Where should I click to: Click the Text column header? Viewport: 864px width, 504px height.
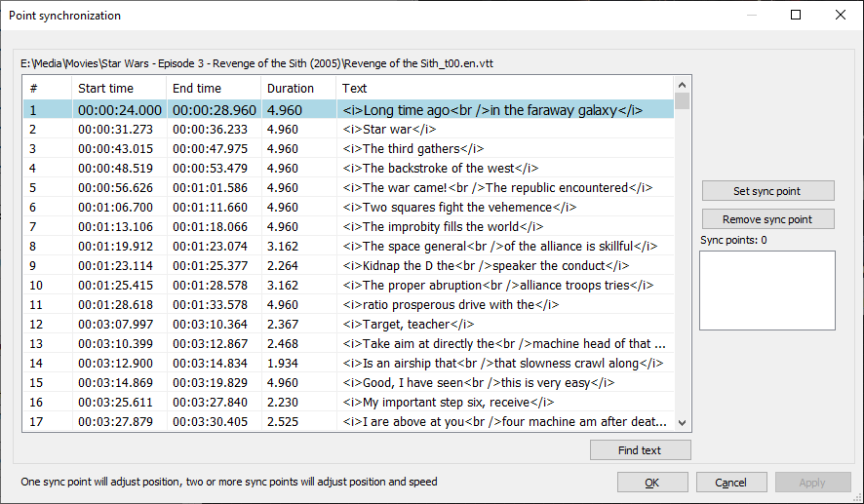505,88
